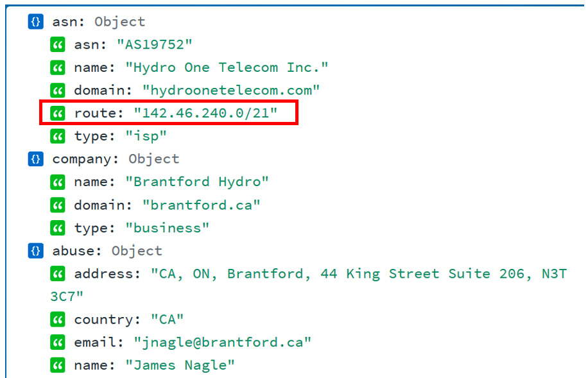This screenshot has height=378, width=588.
Task: Select the "type:" key before "isp"
Action: 95,136
